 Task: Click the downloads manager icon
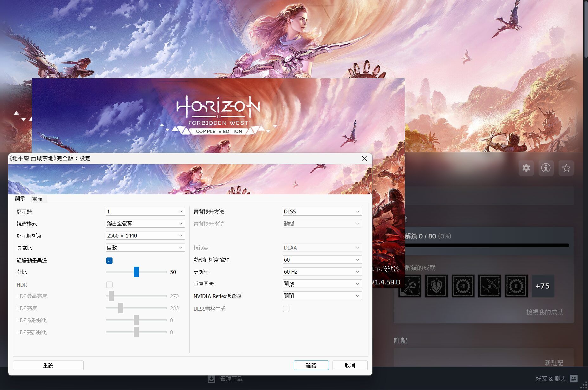click(x=211, y=379)
